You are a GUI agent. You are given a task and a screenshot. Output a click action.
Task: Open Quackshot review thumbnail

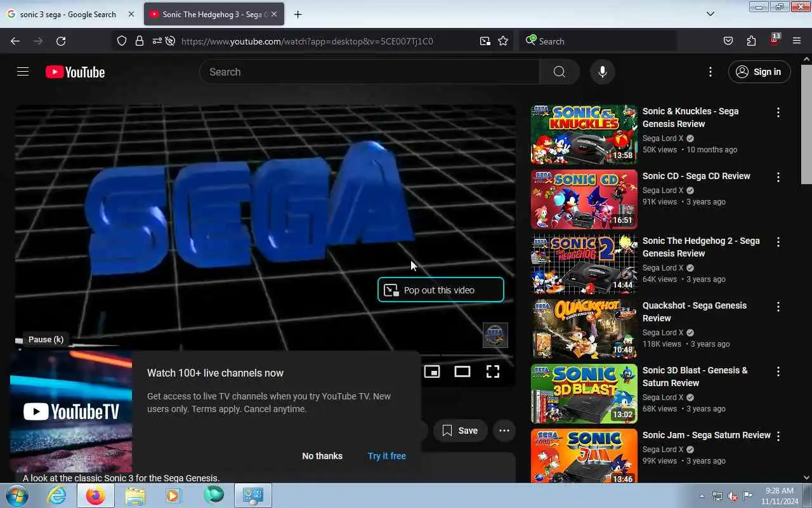[x=584, y=329]
